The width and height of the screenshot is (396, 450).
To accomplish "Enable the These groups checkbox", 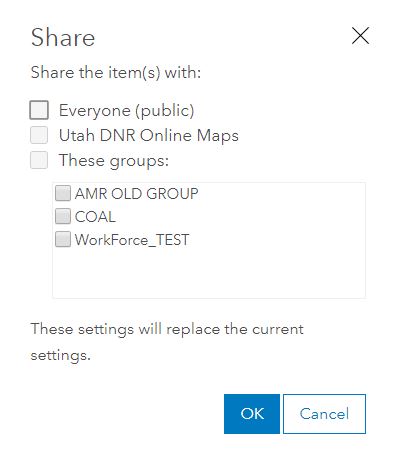I will 39,160.
